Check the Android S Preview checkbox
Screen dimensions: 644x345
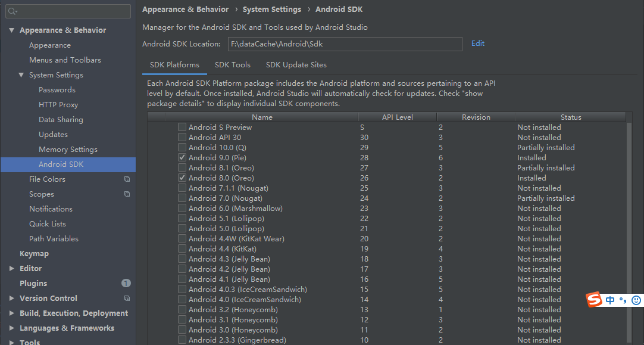coord(182,127)
